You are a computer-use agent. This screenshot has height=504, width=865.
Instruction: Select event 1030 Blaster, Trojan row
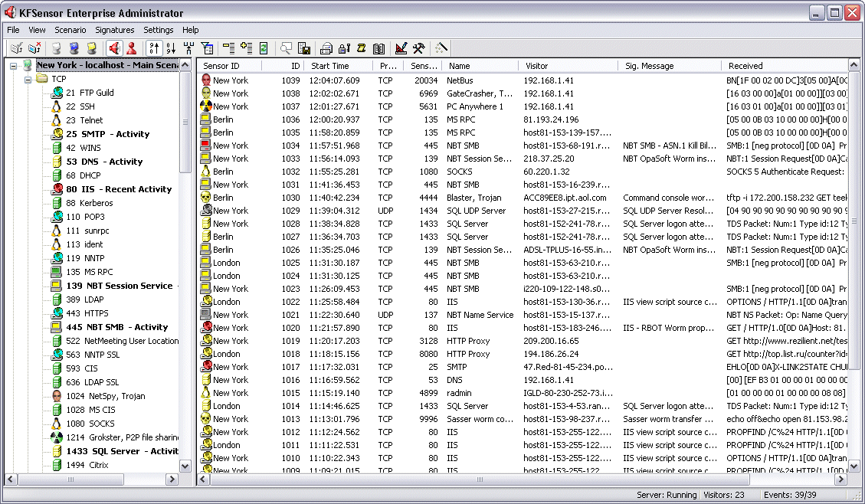tap(523, 198)
